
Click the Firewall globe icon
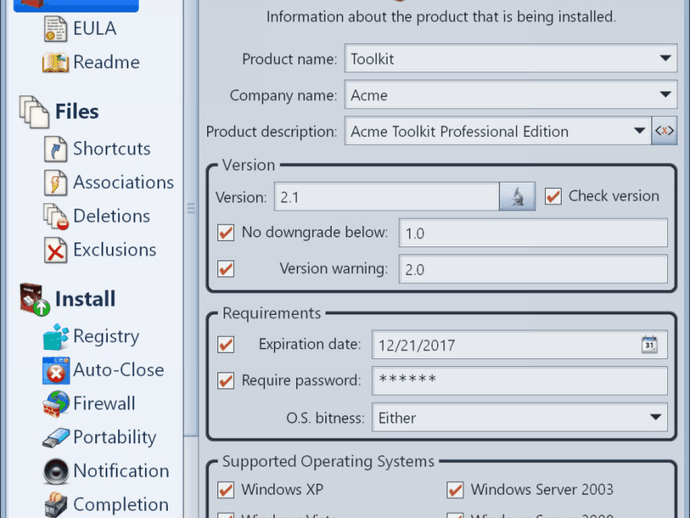tap(55, 404)
